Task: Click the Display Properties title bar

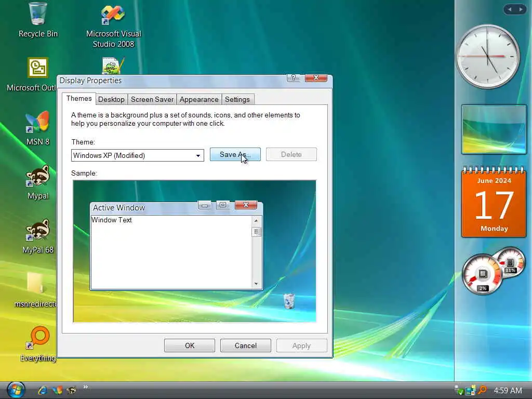Action: coord(171,81)
